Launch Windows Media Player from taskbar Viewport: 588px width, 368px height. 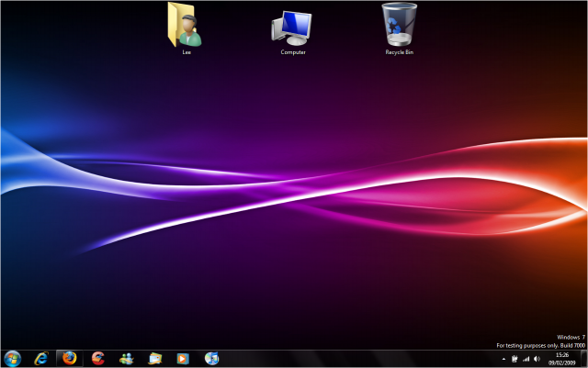click(x=183, y=359)
